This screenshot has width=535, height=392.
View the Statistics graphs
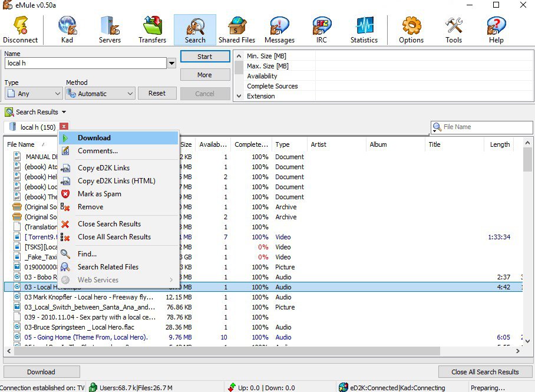(364, 29)
